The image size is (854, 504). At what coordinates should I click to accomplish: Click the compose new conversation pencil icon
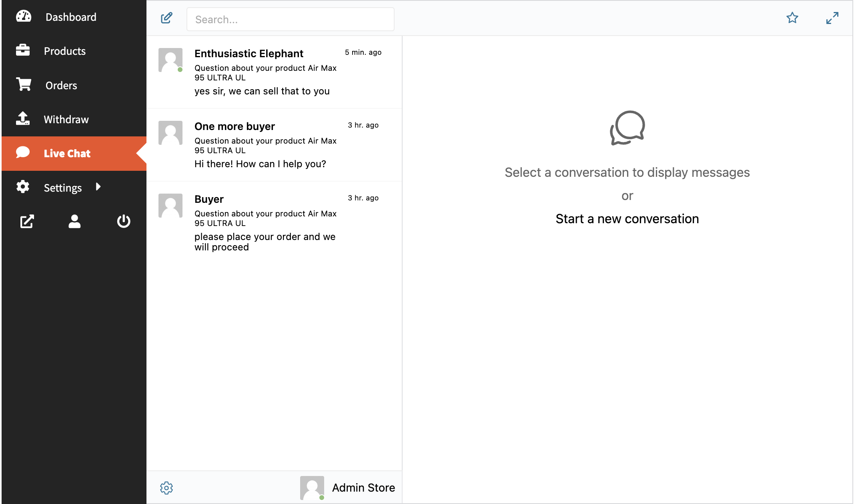(166, 18)
